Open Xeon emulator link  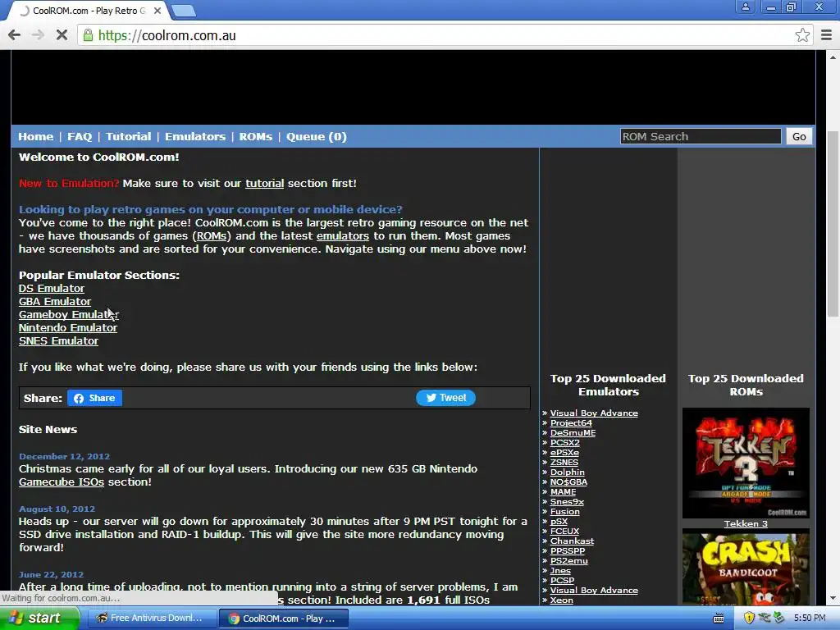pyautogui.click(x=561, y=600)
